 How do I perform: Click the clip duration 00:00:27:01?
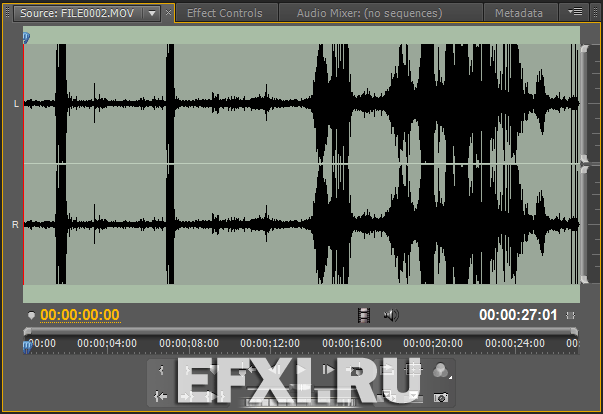tap(518, 315)
